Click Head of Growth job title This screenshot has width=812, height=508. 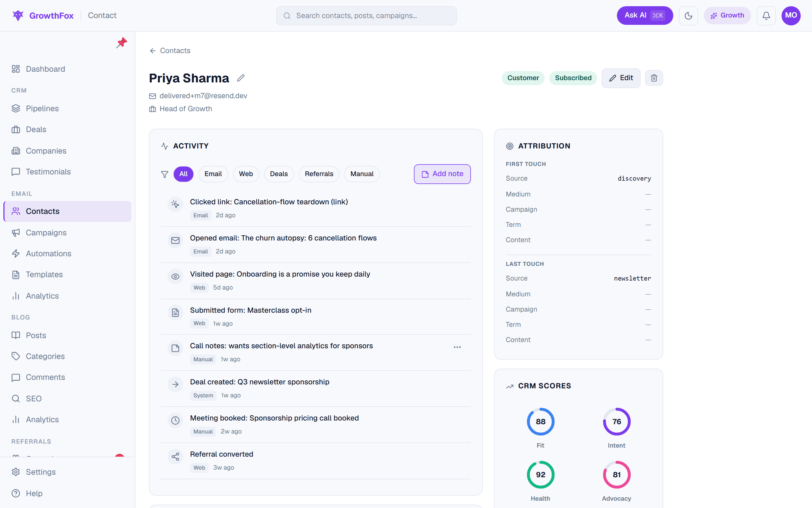pyautogui.click(x=186, y=109)
